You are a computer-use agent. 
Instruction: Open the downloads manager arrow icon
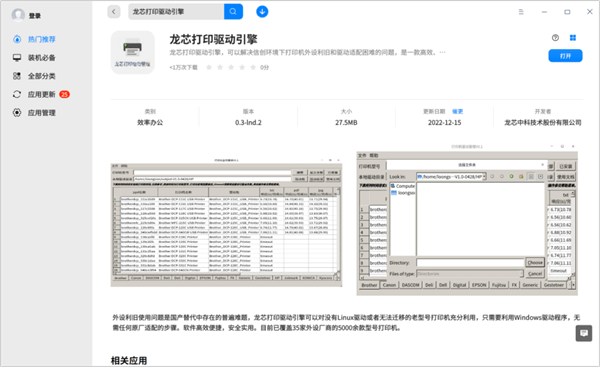[x=262, y=11]
